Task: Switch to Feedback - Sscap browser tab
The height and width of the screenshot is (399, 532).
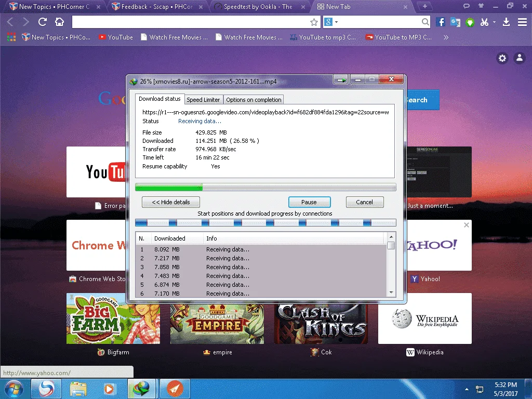Action: (x=157, y=6)
